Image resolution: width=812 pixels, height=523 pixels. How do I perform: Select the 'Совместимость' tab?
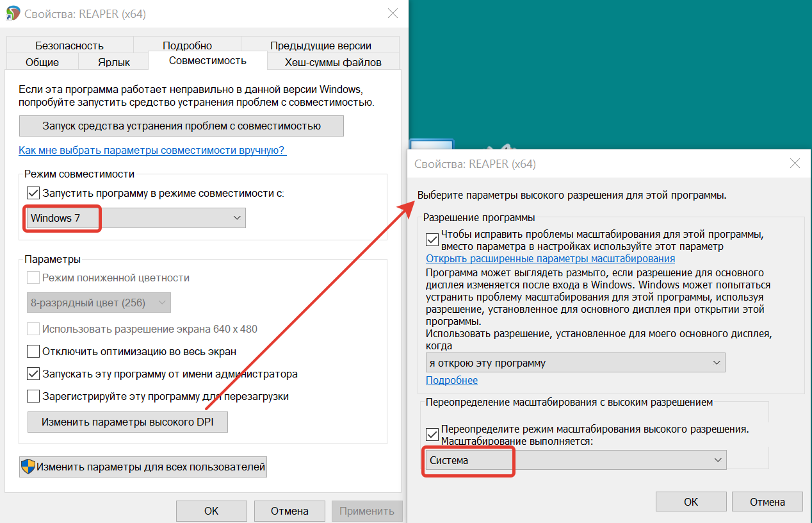(207, 60)
